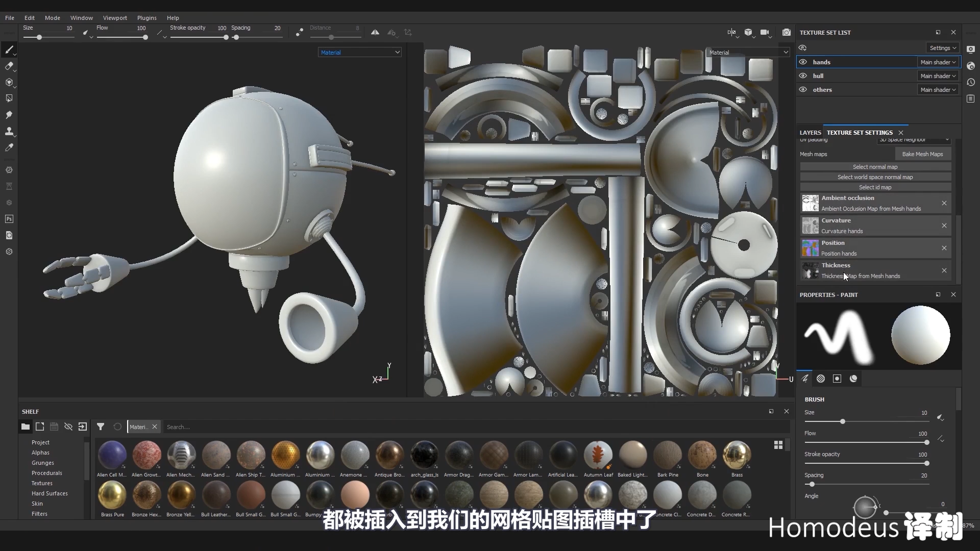Viewport: 980px width, 551px height.
Task: Select the Eraser tool
Action: pyautogui.click(x=9, y=66)
